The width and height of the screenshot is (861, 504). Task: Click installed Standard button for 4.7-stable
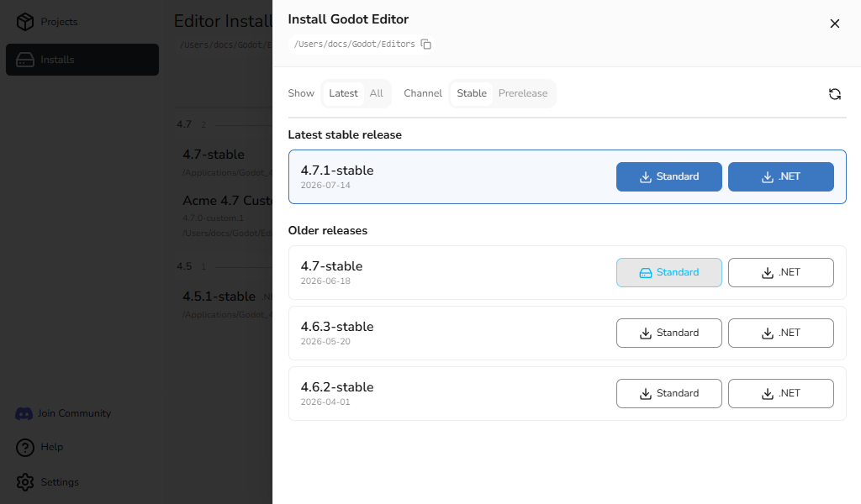[668, 272]
